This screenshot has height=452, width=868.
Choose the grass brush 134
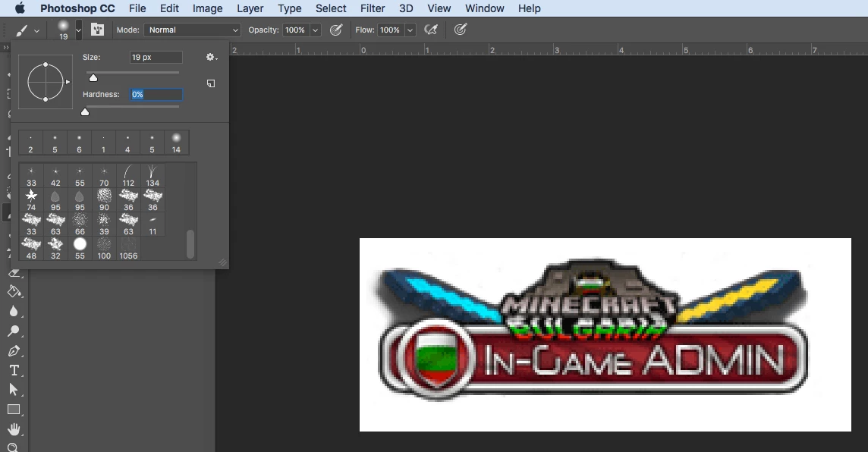(x=153, y=175)
